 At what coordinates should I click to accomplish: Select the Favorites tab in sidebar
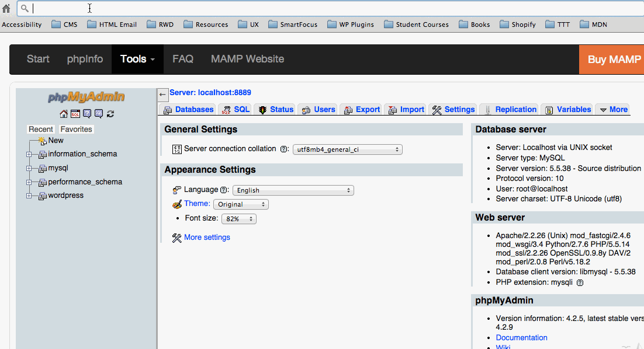[x=76, y=129]
